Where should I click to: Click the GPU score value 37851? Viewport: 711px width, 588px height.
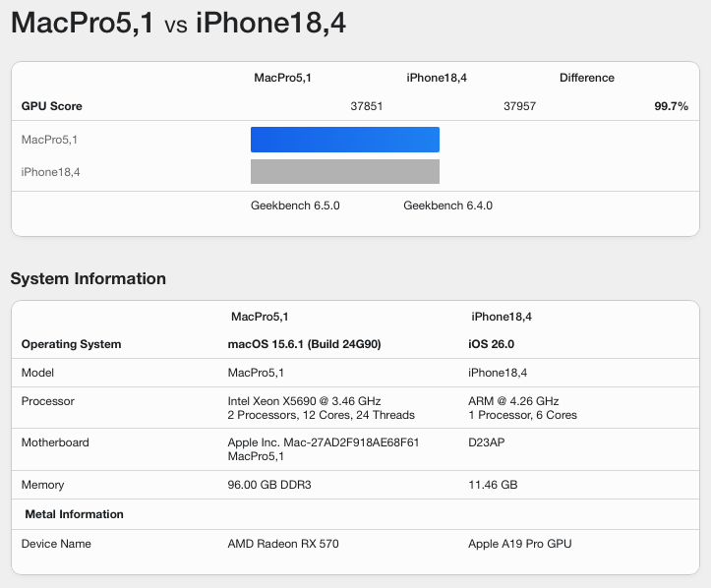[x=367, y=106]
